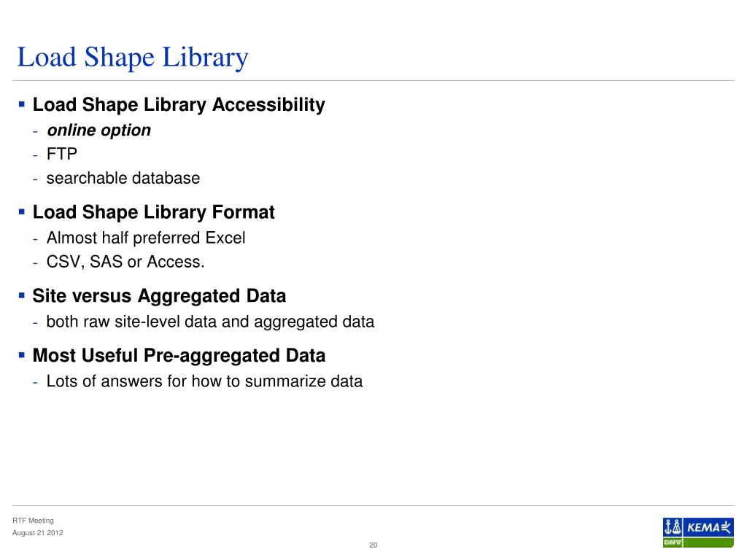Select the both raw site-level data line
The height and width of the screenshot is (560, 747).
coord(210,322)
